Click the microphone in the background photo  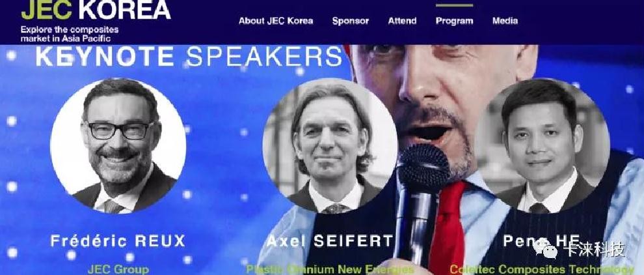(x=422, y=198)
